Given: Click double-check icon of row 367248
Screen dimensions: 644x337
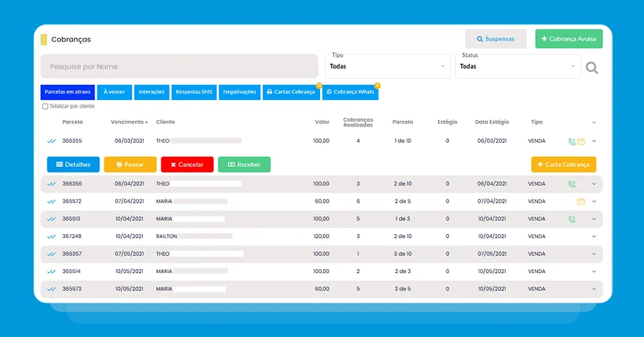Looking at the screenshot, I should coord(52,236).
